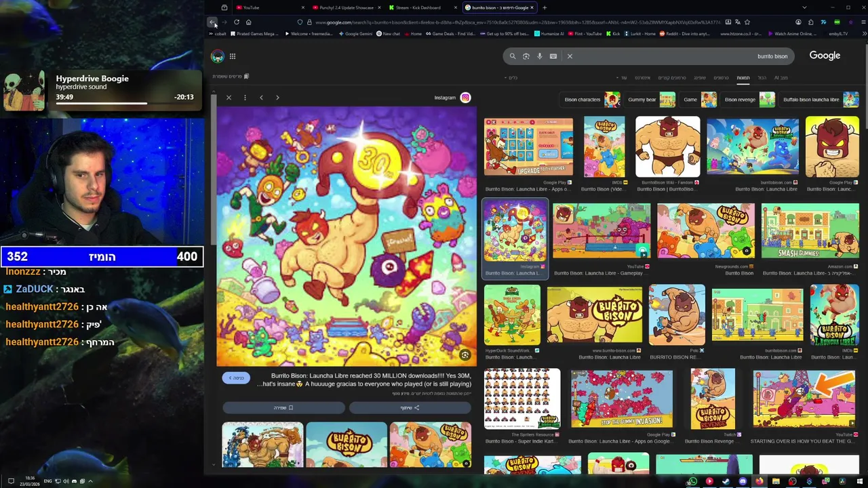
Task: Switch to the Punchy 2.4 Update Showcase tab
Action: (x=346, y=7)
